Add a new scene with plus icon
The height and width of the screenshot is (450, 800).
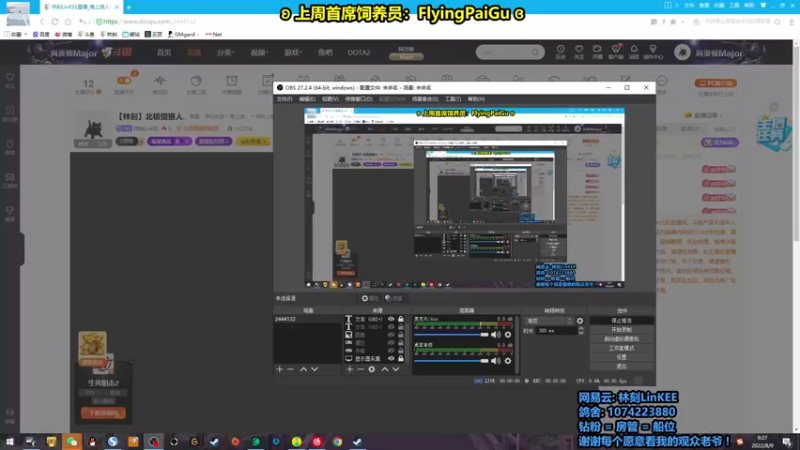279,369
